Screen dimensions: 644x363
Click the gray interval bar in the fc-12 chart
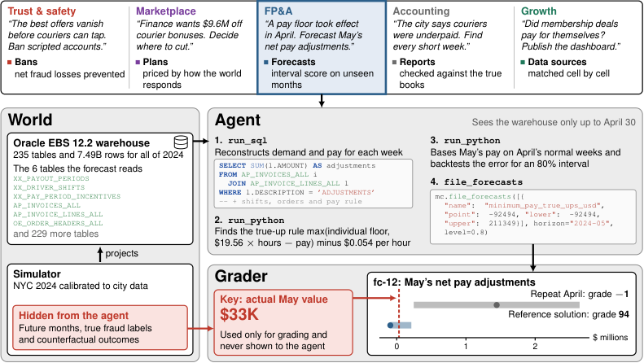click(x=497, y=305)
